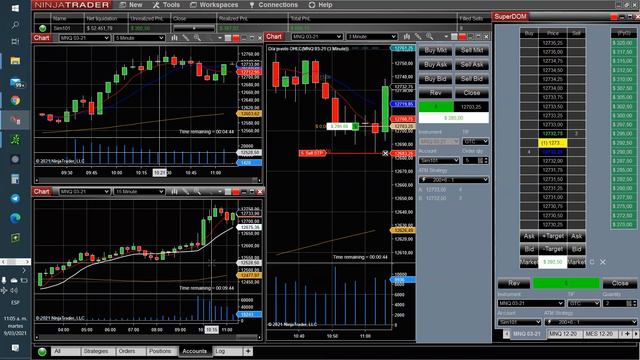This screenshot has width=640, height=360.
Task: Select drawing tool icon in the 3 Minute chart
Action: (x=418, y=37)
